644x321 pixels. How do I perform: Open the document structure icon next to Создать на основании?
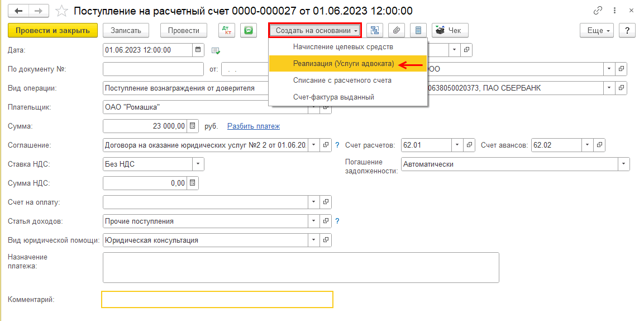pyautogui.click(x=374, y=30)
